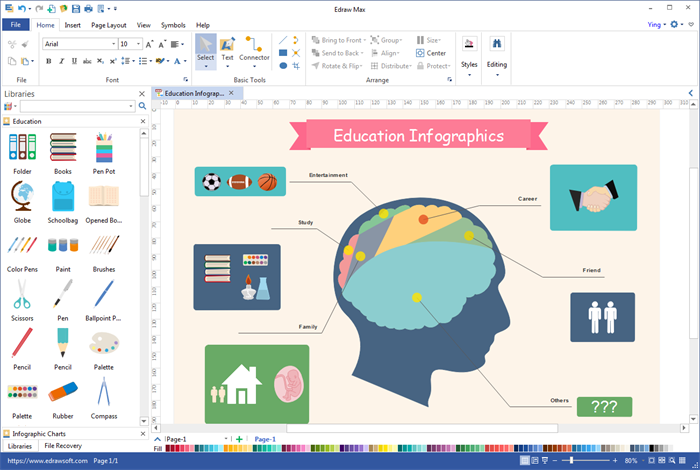This screenshot has height=470, width=700.
Task: Choose the Schoolbag library shape
Action: pyautogui.click(x=63, y=200)
